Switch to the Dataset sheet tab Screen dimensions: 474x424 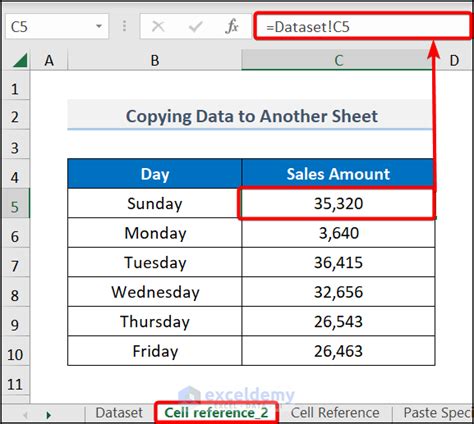[119, 413]
